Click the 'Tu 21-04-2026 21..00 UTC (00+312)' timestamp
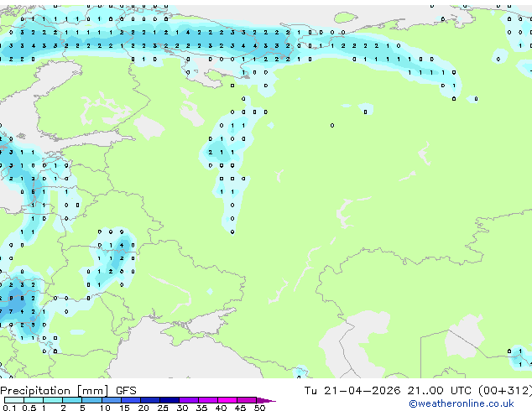The image size is (532, 411). [418, 391]
